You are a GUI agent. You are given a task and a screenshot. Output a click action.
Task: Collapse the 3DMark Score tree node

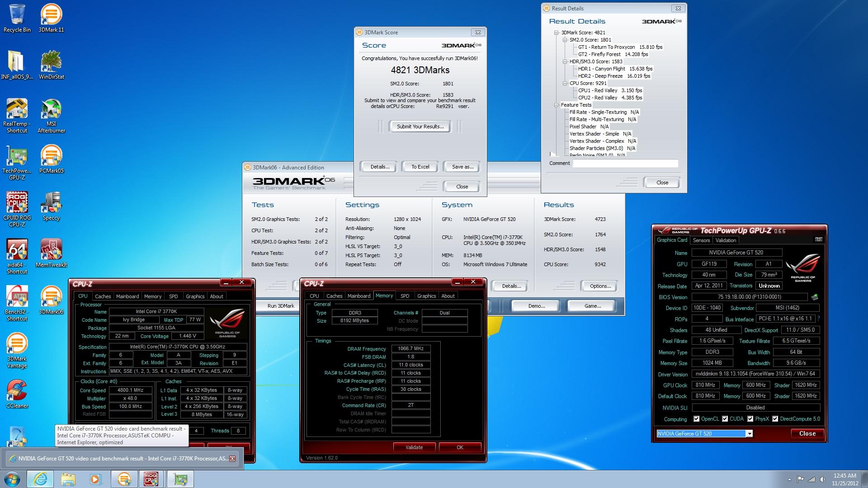click(x=557, y=33)
